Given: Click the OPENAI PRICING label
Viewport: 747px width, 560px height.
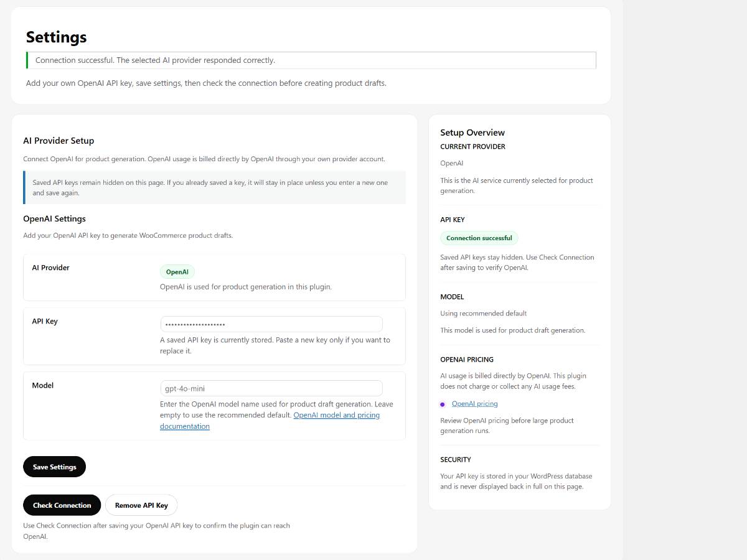Looking at the screenshot, I should click(467, 360).
